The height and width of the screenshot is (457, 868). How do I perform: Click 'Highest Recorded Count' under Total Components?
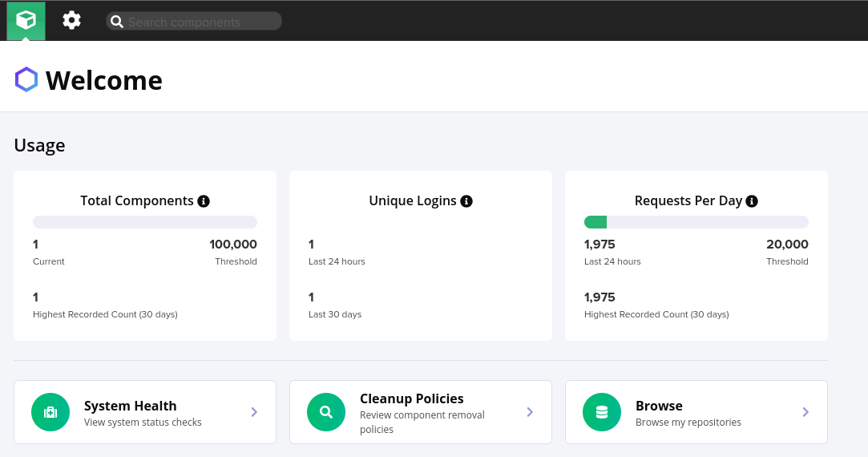pos(105,314)
